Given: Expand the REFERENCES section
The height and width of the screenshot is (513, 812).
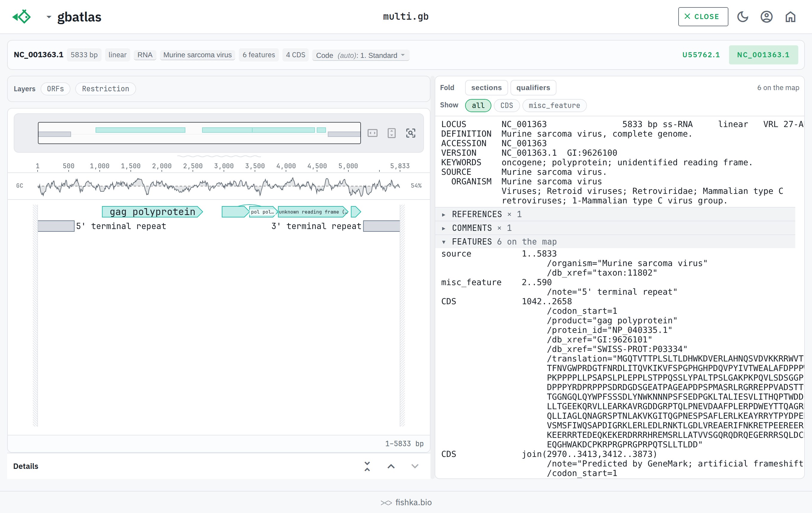Looking at the screenshot, I should [x=615, y=214].
